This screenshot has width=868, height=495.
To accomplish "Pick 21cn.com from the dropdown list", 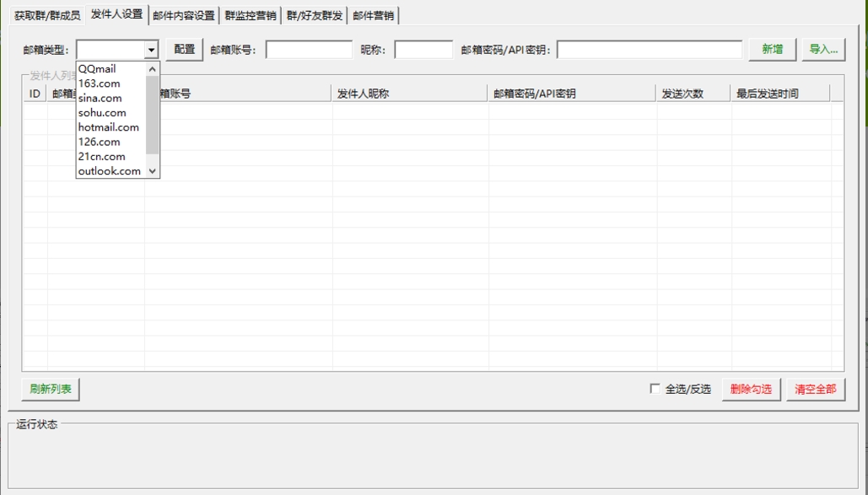I will tap(111, 156).
